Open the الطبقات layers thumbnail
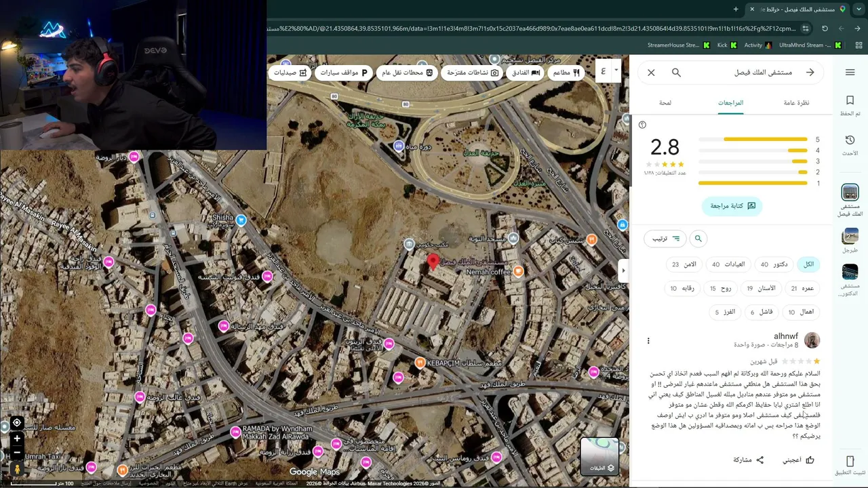The height and width of the screenshot is (488, 868). pyautogui.click(x=599, y=456)
